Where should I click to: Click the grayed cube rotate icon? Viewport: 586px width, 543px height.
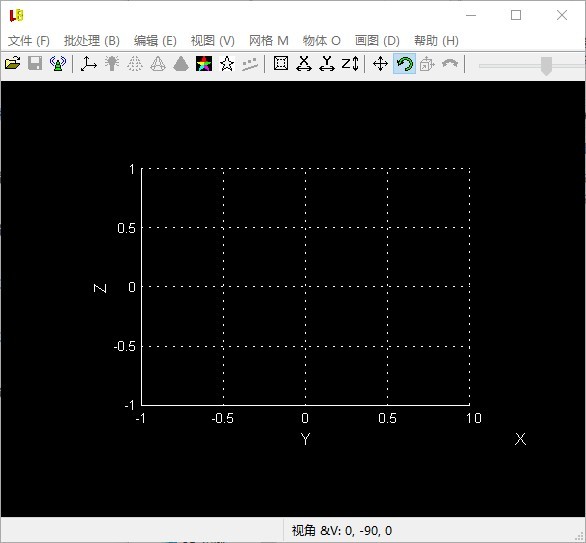click(427, 64)
